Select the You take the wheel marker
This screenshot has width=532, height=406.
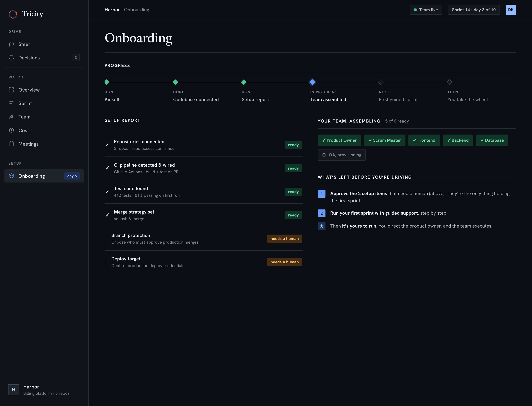pos(449,82)
